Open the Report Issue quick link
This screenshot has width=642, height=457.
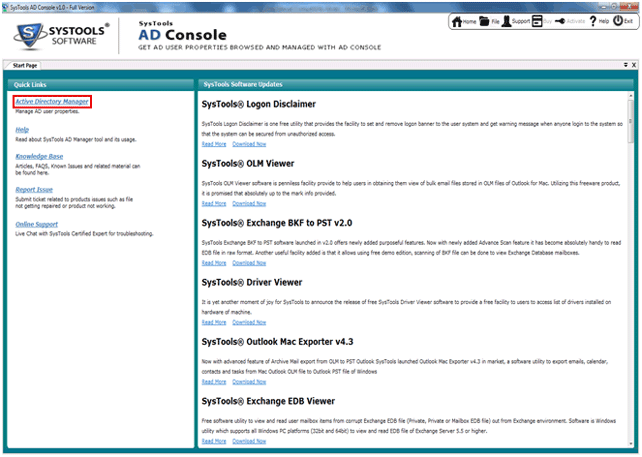pos(34,190)
